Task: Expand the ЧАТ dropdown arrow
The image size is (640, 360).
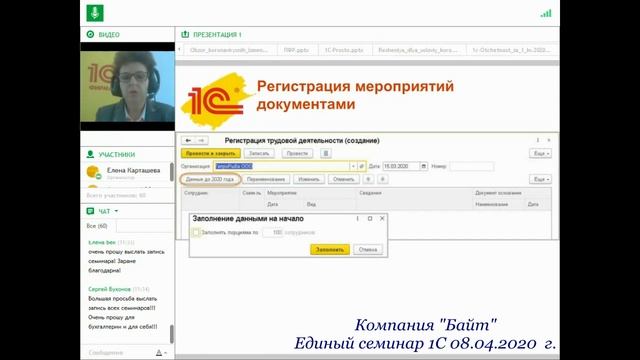Action: (116, 211)
